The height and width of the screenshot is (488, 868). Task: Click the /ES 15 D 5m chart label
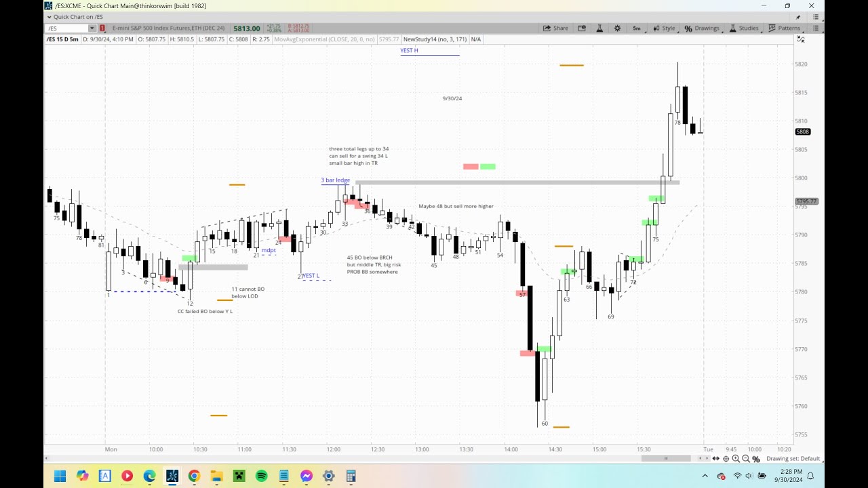(62, 39)
